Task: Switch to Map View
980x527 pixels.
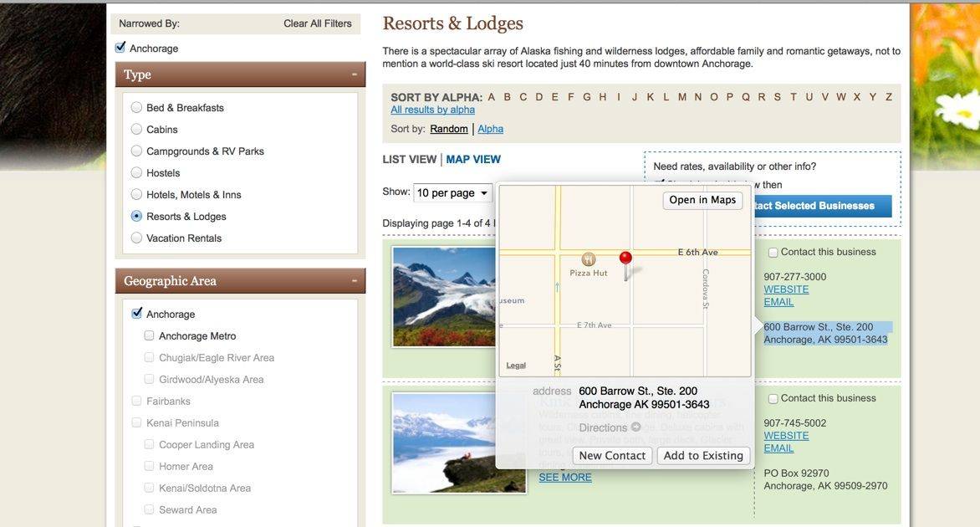Action: click(x=473, y=160)
